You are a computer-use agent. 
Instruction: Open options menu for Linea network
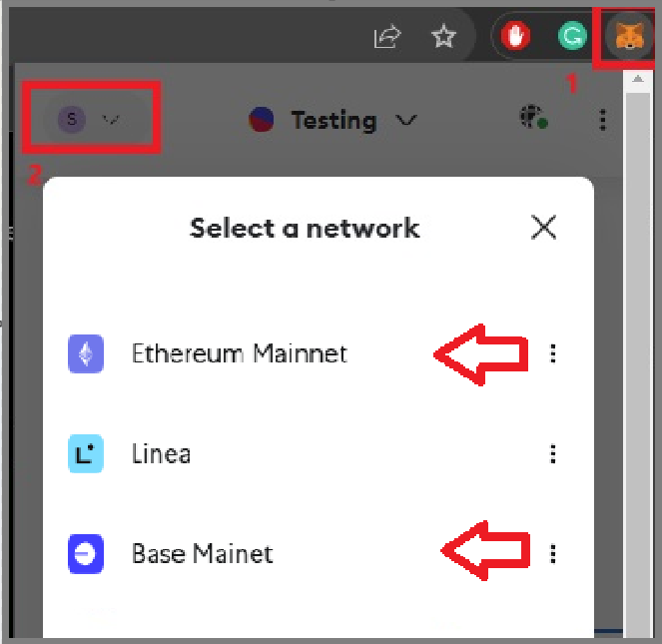(553, 454)
